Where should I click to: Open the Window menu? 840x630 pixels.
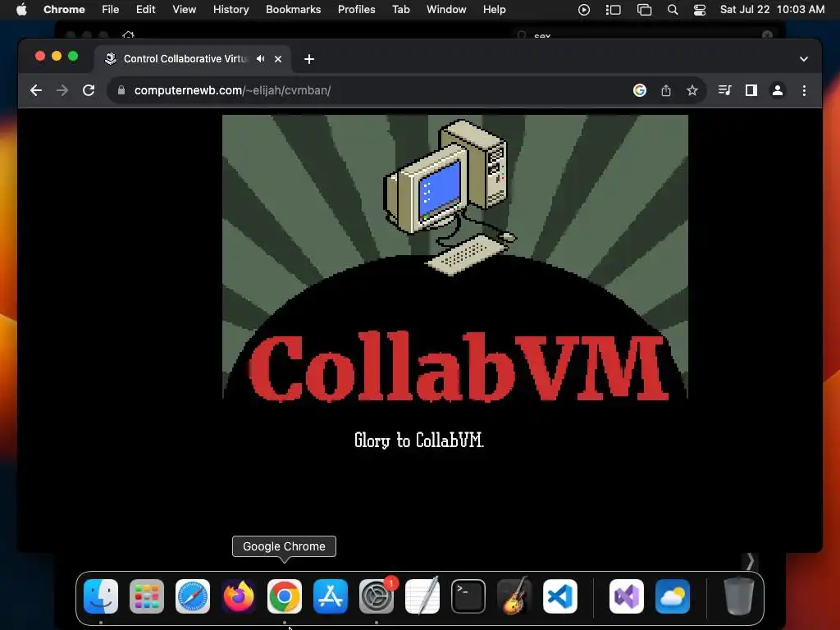[446, 10]
